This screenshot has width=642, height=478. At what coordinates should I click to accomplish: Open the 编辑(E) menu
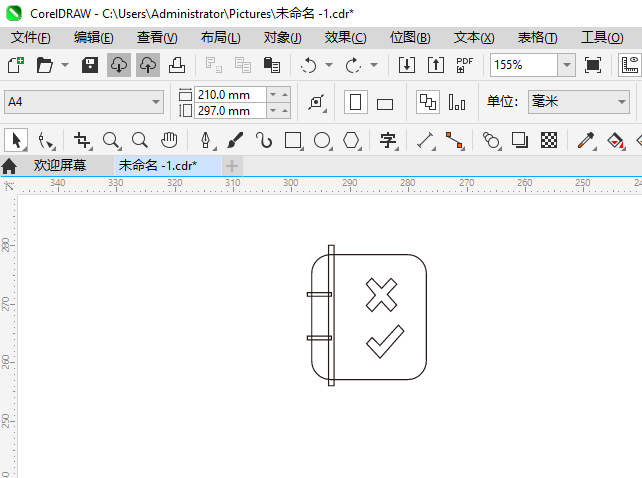pos(94,38)
